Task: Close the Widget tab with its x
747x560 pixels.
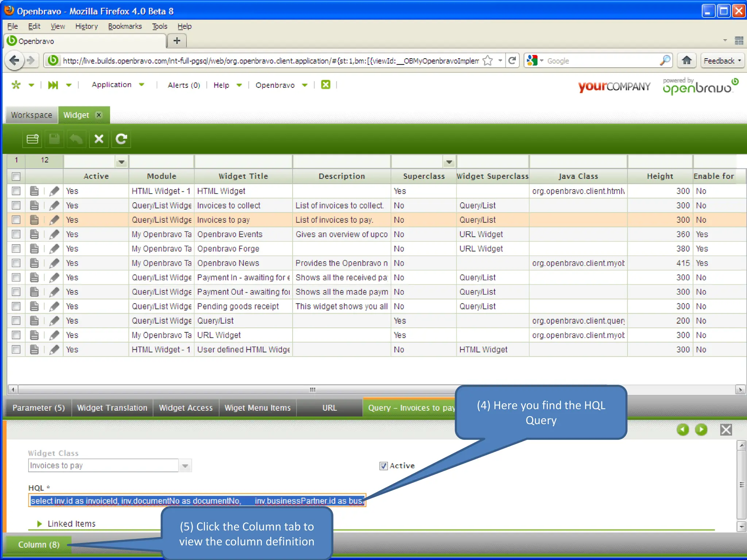Action: point(98,115)
